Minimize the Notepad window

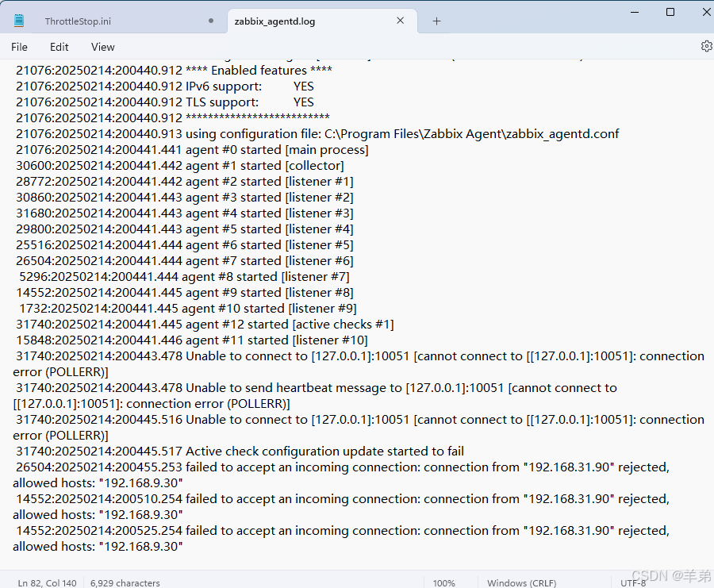[x=635, y=12]
